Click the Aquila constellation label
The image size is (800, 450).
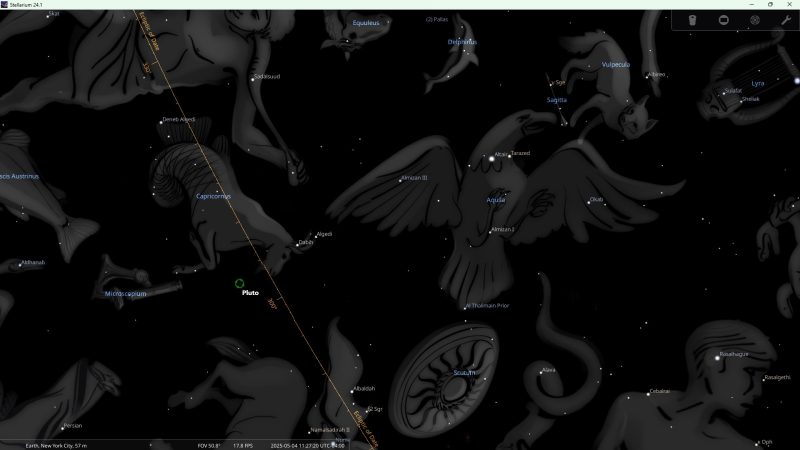(x=495, y=200)
